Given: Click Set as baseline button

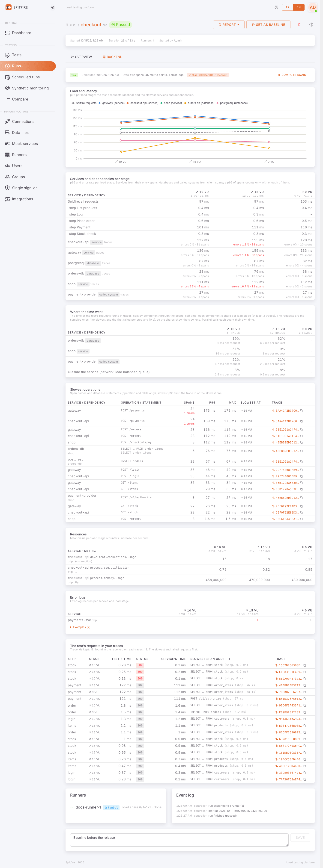Looking at the screenshot, I should 268,25.
